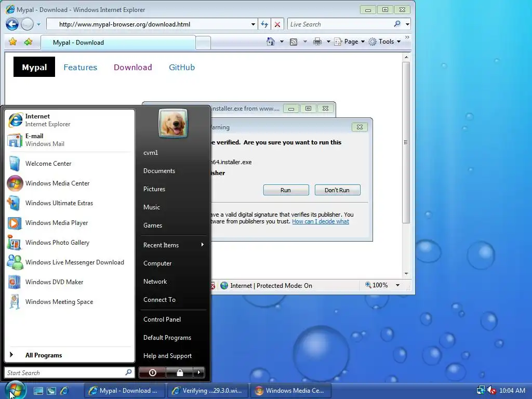The width and height of the screenshot is (532, 399).
Task: Open the 'How can I decide what' link
Action: pyautogui.click(x=320, y=221)
